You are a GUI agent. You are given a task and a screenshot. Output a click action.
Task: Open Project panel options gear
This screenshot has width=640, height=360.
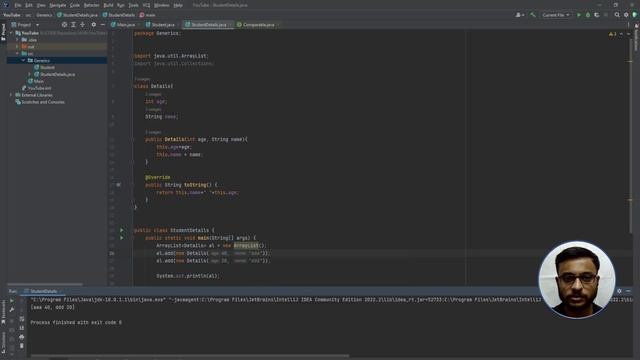(93, 24)
